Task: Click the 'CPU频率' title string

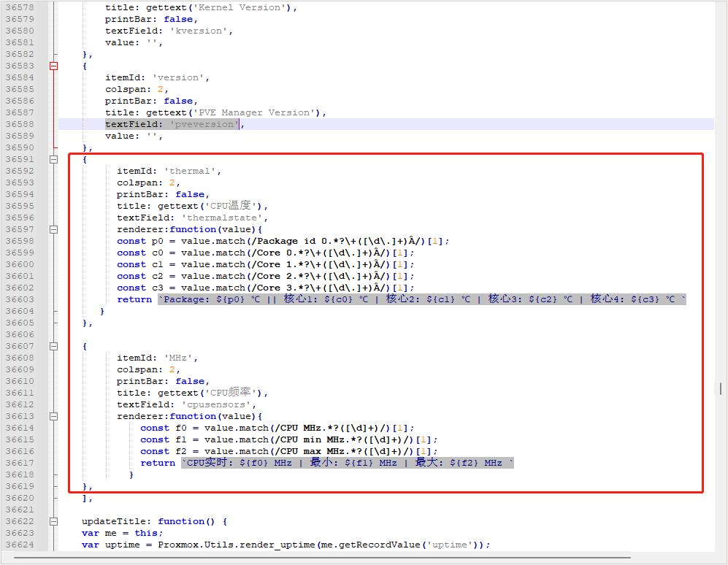Action: click(231, 393)
